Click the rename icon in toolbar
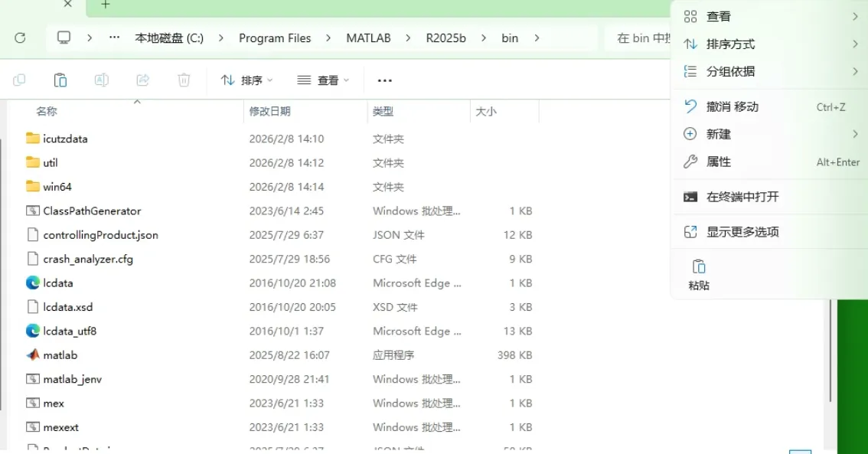 [x=101, y=80]
